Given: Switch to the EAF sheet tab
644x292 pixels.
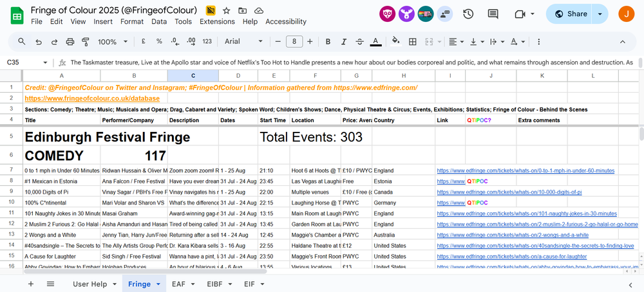Looking at the screenshot, I should pos(178,284).
